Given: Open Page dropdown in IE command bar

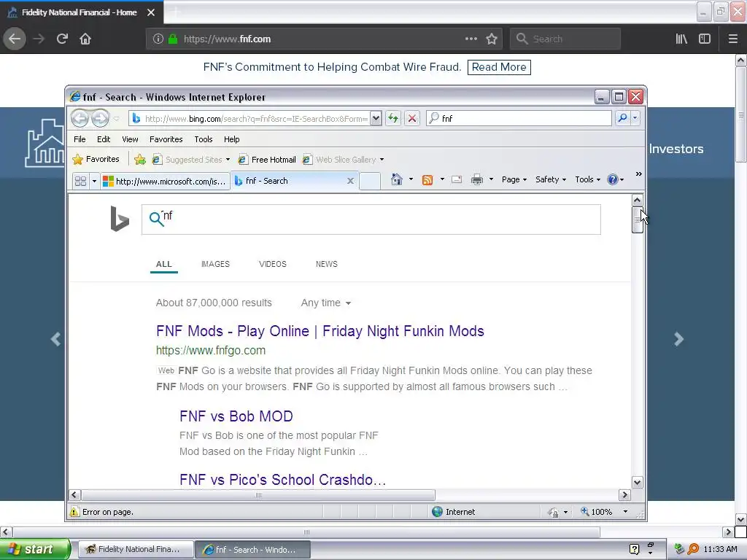Looking at the screenshot, I should coord(514,179).
